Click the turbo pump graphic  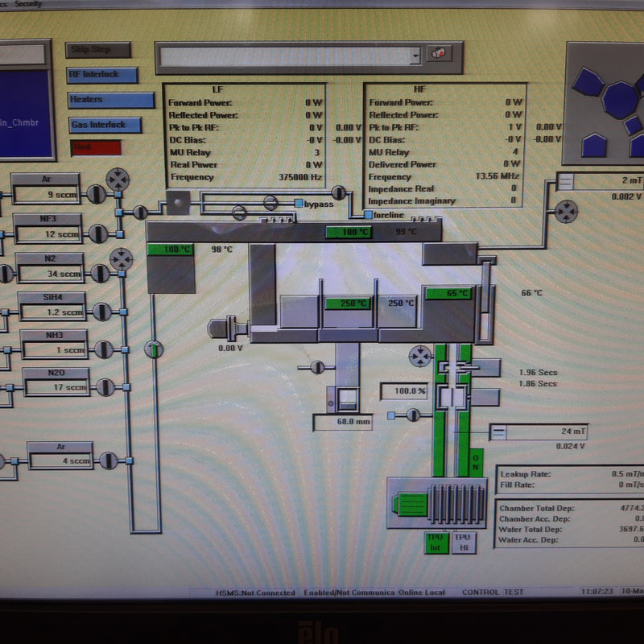coord(436,503)
